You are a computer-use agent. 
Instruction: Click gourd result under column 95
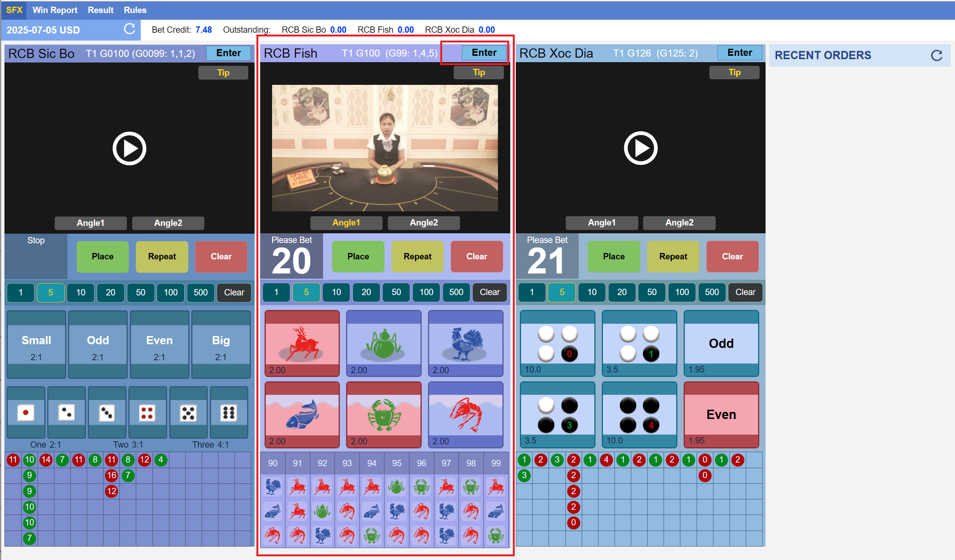(396, 487)
